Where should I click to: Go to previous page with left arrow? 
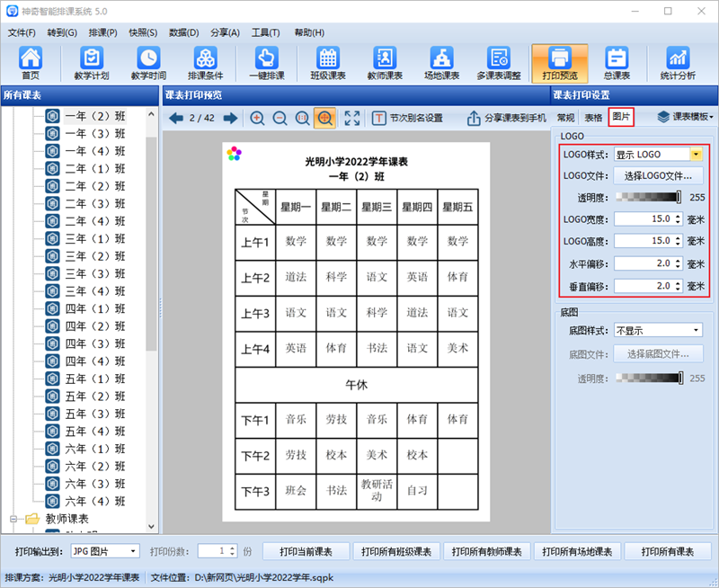click(x=175, y=119)
